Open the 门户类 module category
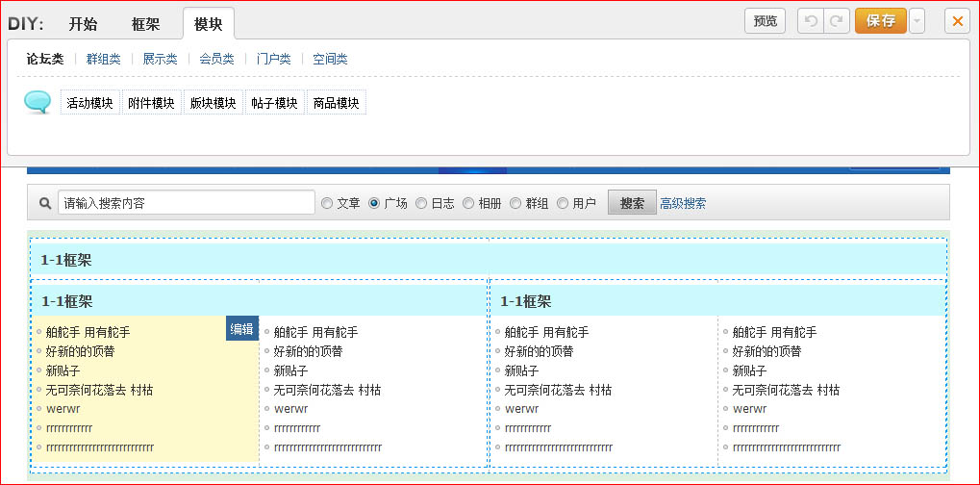 (273, 59)
